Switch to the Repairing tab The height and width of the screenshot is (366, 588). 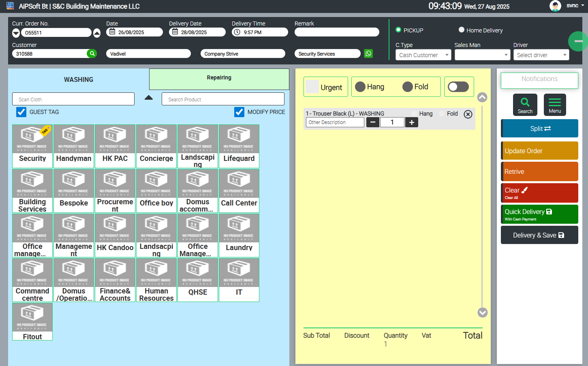click(x=219, y=78)
